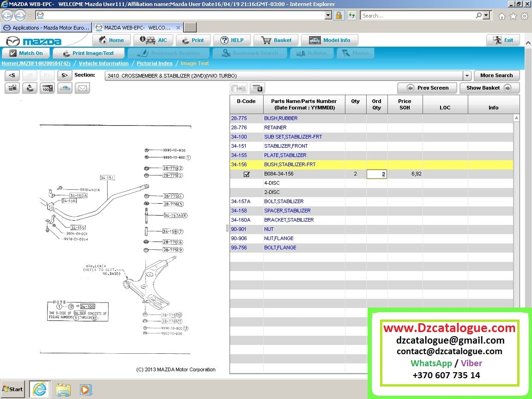Click the printer icon under section bar
Image resolution: width=532 pixels, height=399 pixels.
[x=30, y=88]
